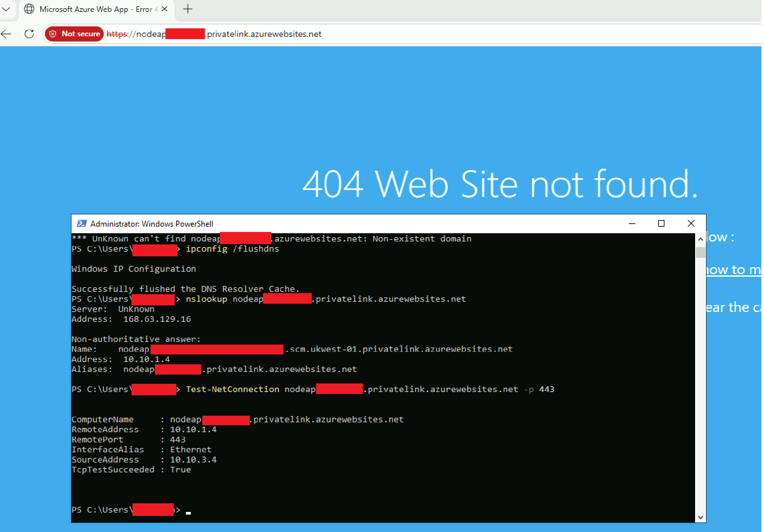764x532 pixels.
Task: Click the PowerShell icon in the title bar
Action: 82,224
